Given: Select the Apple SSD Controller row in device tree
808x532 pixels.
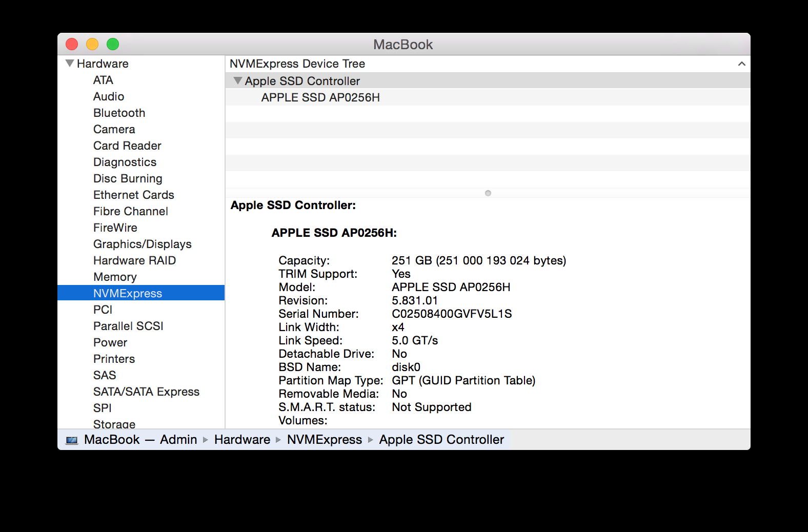Looking at the screenshot, I should [x=488, y=81].
